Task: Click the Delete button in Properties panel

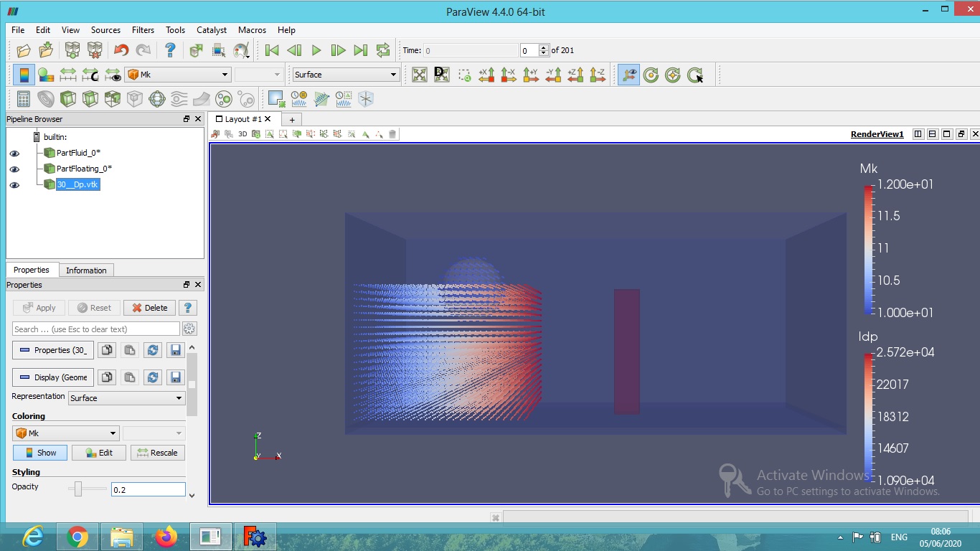Action: (149, 307)
